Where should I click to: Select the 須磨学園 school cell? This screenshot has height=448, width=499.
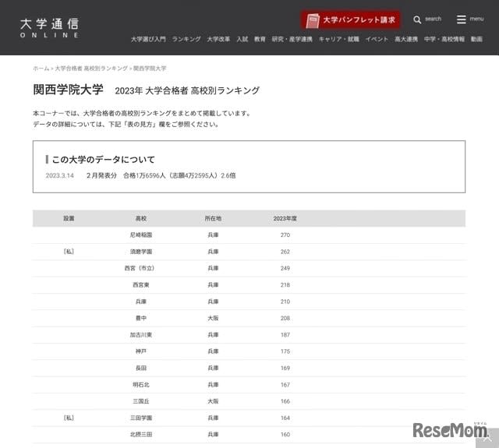[x=141, y=252]
